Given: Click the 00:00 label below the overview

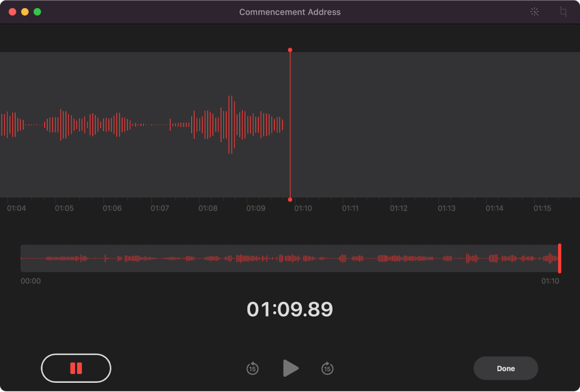Looking at the screenshot, I should (31, 281).
